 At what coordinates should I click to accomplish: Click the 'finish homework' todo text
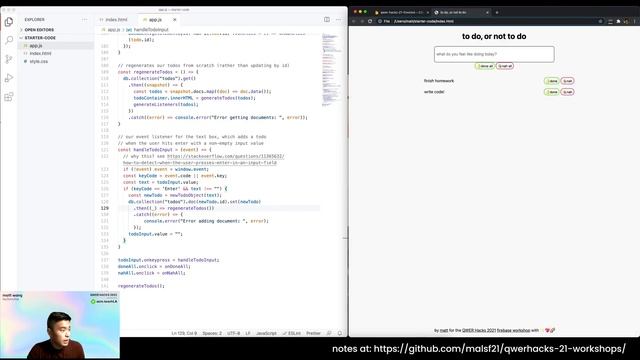tap(439, 81)
